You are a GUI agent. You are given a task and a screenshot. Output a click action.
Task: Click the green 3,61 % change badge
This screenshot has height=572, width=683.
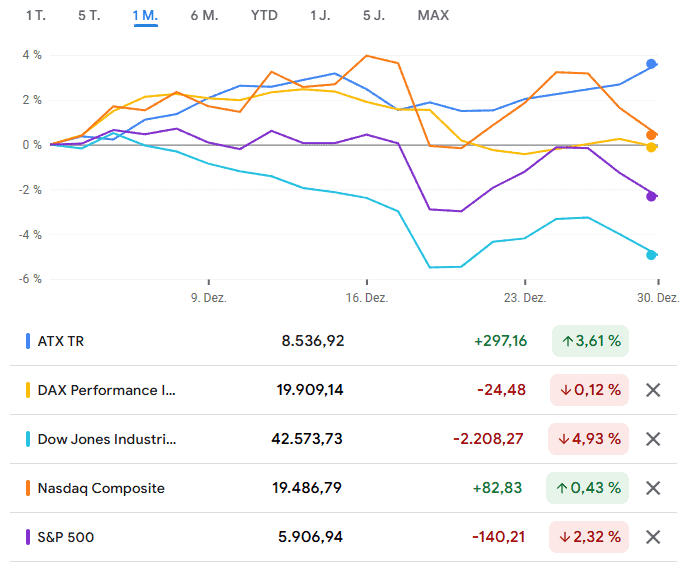590,341
